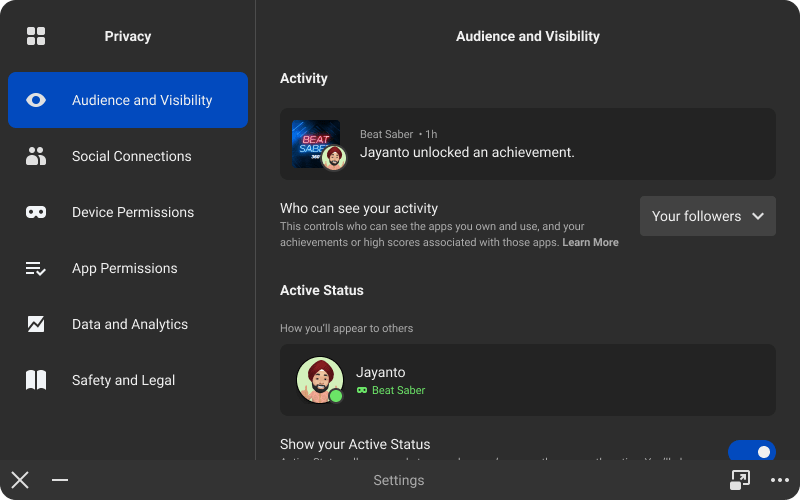This screenshot has width=800, height=500.
Task: Click the book icon for Safety and Legal
Action: (x=36, y=380)
